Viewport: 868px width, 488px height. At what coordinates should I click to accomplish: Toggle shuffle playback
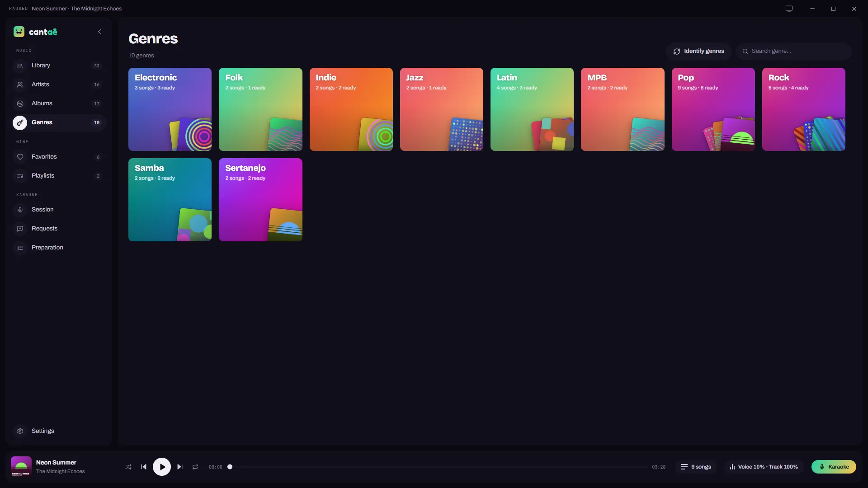[x=128, y=467]
